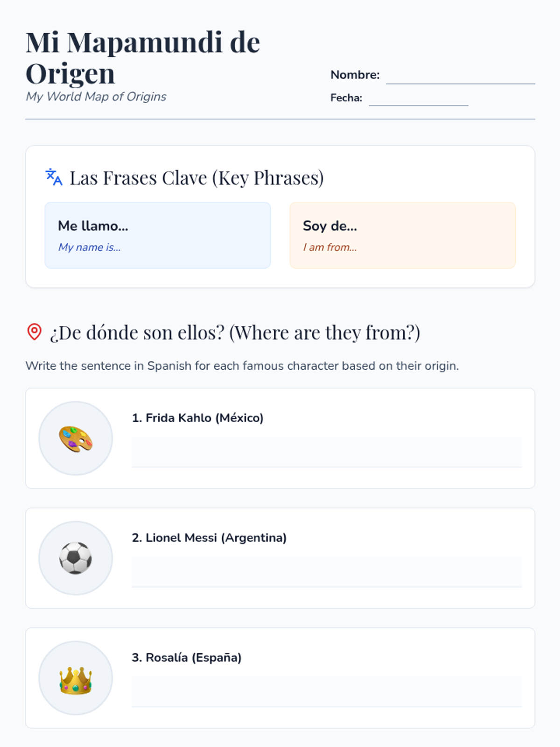
Task: Click the "3. Rosalía (España)" label
Action: coord(186,657)
